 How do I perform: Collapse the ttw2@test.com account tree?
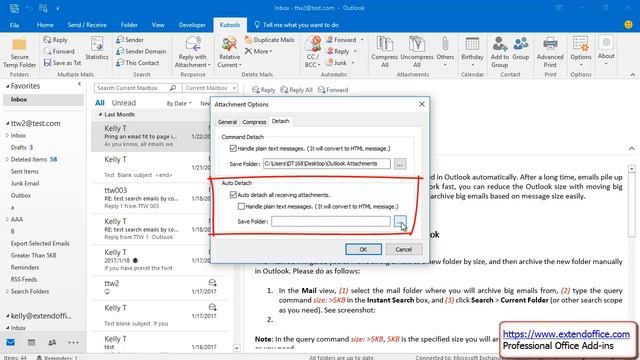coord(7,123)
